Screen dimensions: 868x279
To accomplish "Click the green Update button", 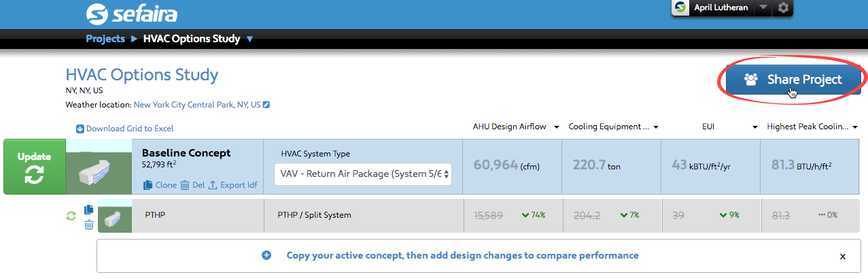I will [34, 167].
